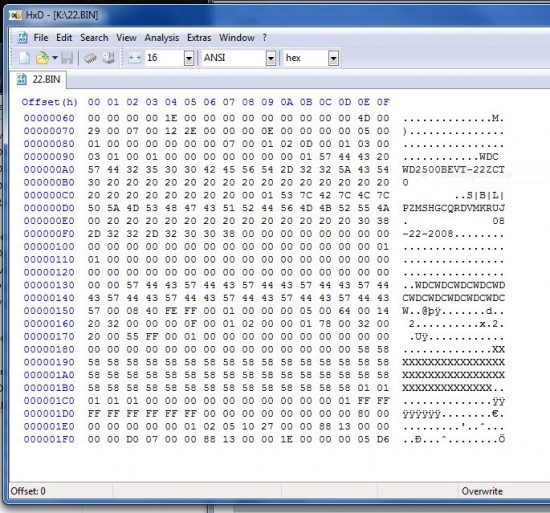550x513 pixels.
Task: Open the bytes per row dropdown showing 16
Action: coord(189,58)
